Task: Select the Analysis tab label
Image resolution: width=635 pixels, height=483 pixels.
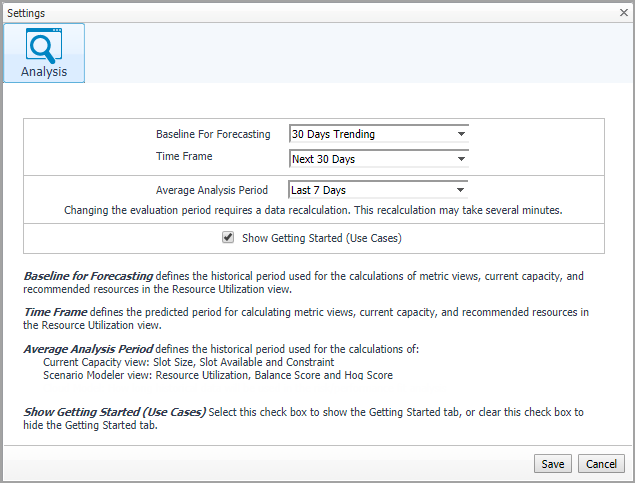Action: pyautogui.click(x=44, y=72)
